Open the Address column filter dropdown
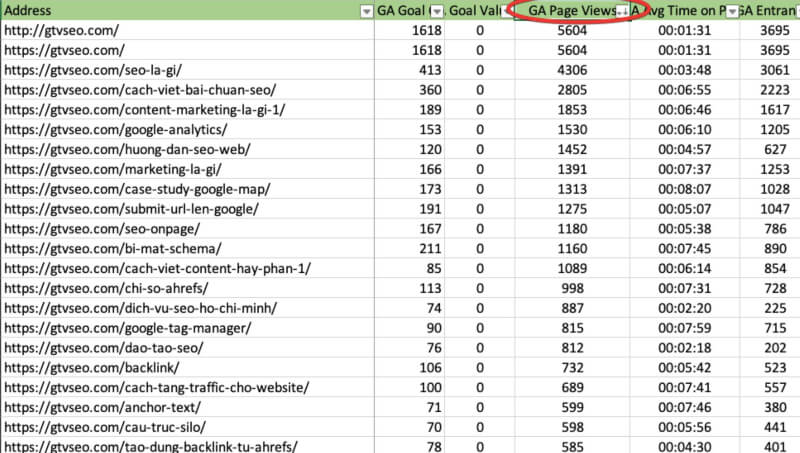Screen dimensions: 800x453 pyautogui.click(x=366, y=11)
